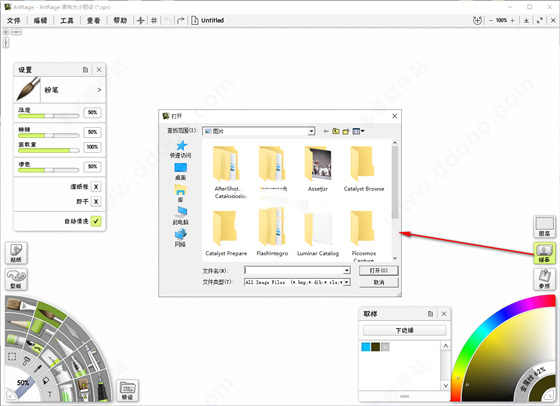Go back using the dialog's back arrow
The height and width of the screenshot is (406, 560).
point(326,131)
